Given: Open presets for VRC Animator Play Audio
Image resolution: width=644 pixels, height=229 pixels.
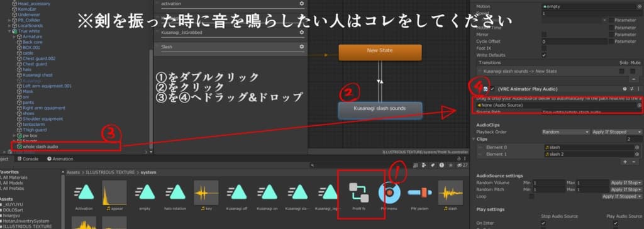Looking at the screenshot, I should tap(631, 89).
